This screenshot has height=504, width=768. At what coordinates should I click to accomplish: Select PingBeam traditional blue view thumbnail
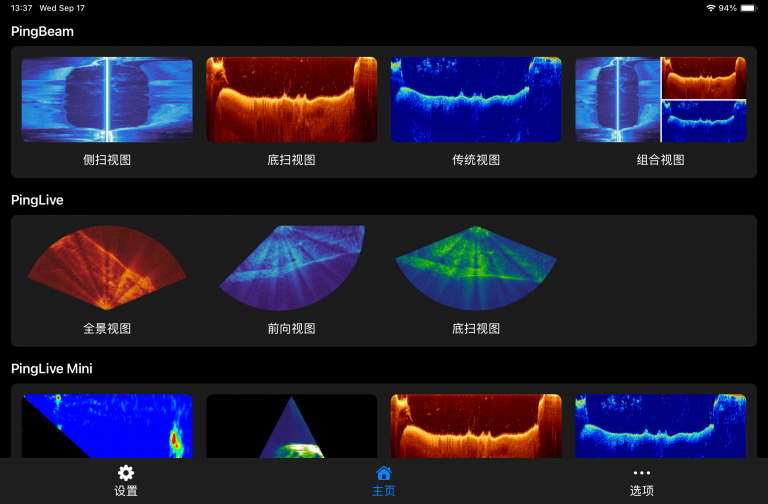(x=476, y=99)
